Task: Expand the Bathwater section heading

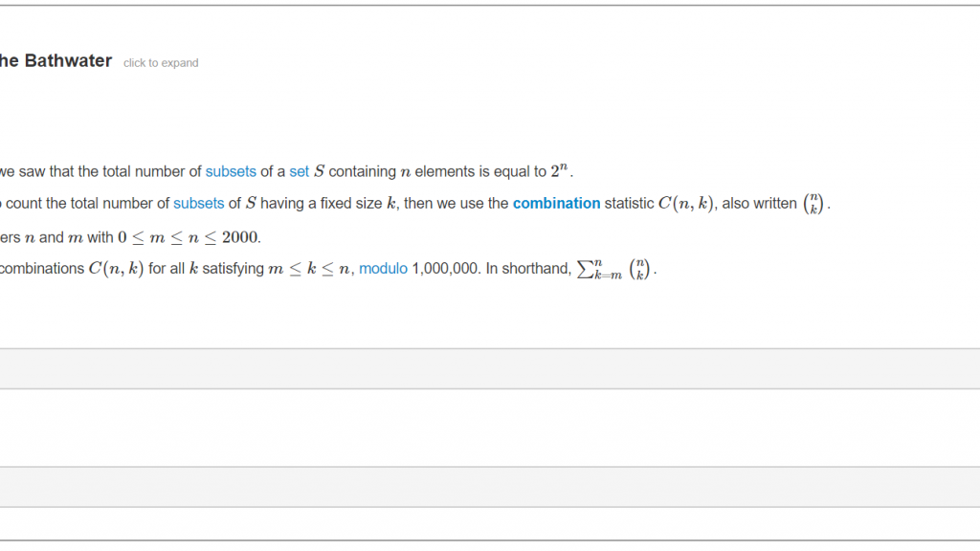Action: [x=56, y=60]
